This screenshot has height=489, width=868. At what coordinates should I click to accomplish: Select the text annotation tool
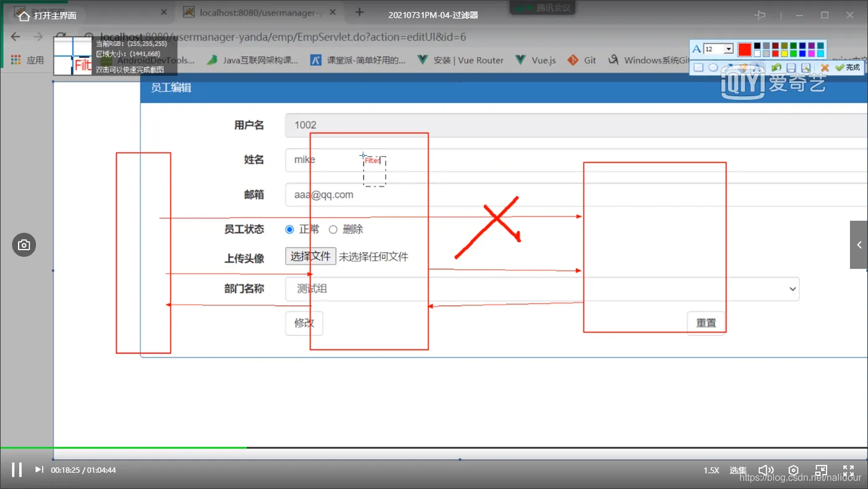[757, 68]
